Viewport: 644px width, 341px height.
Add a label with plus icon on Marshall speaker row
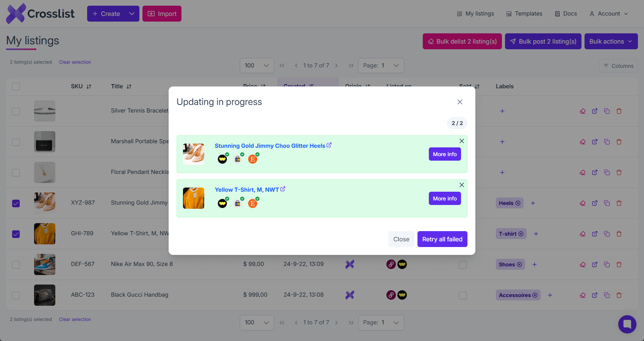(502, 142)
